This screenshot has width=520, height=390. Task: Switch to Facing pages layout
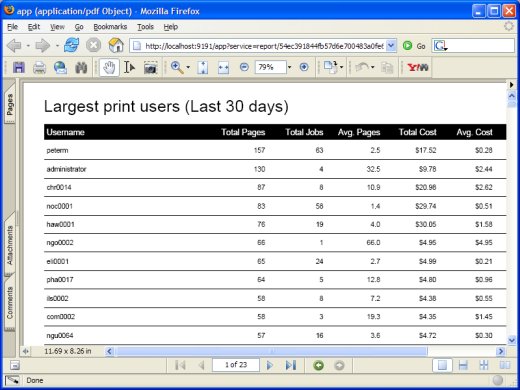505,365
